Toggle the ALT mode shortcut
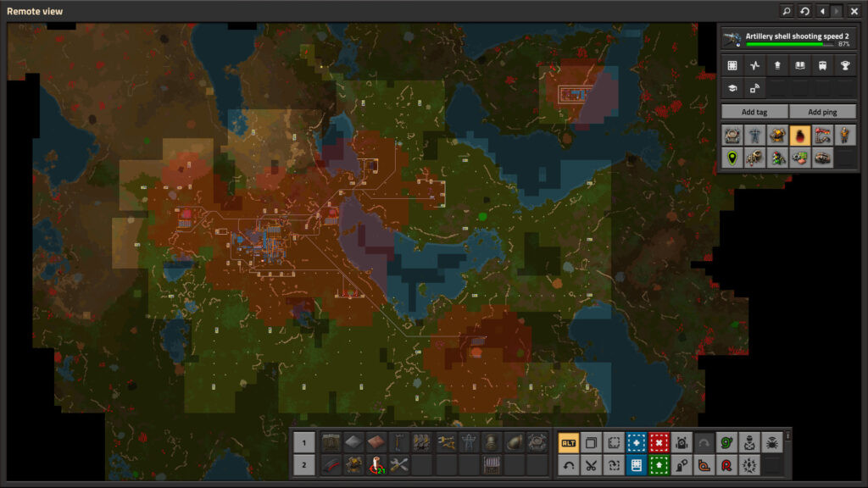The image size is (868, 488). tap(569, 442)
